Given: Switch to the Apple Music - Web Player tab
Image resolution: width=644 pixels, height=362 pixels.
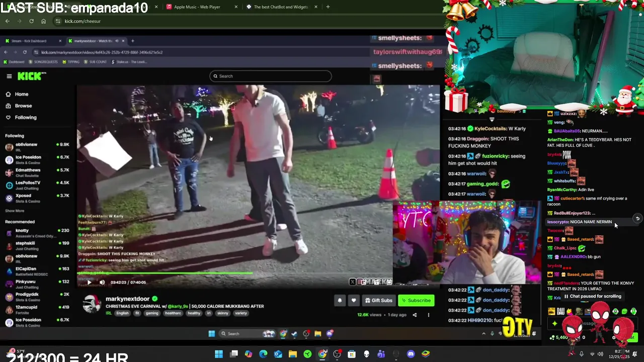Looking at the screenshot, I should pyautogui.click(x=197, y=7).
